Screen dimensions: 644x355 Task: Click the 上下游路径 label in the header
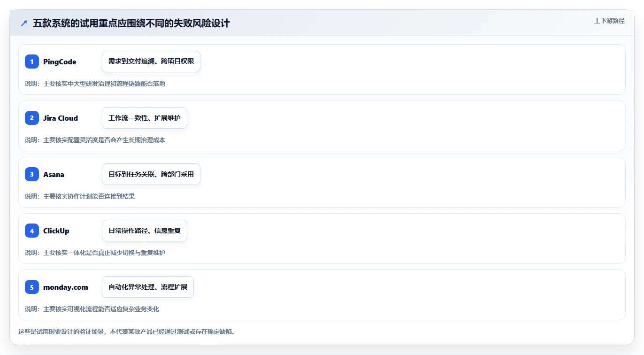click(x=609, y=21)
